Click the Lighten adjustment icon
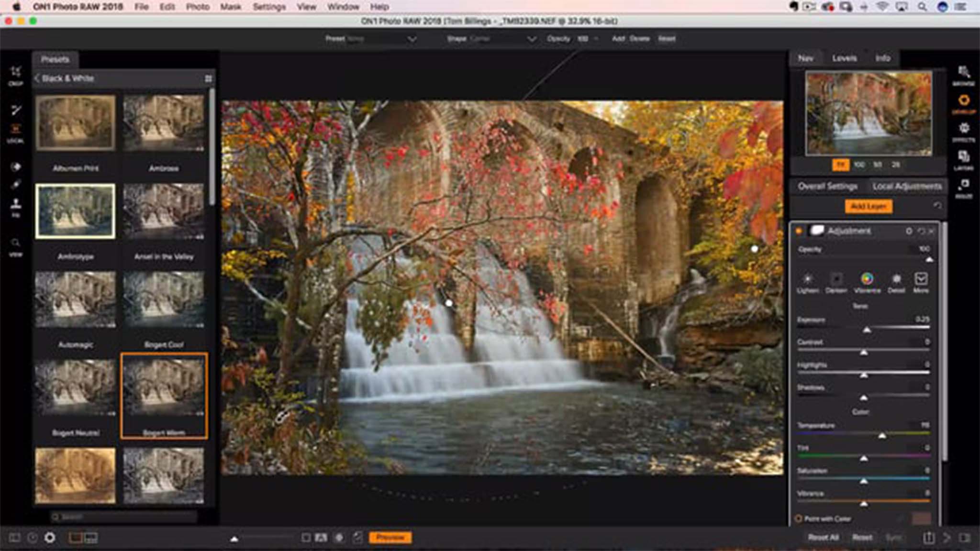 pyautogui.click(x=807, y=279)
